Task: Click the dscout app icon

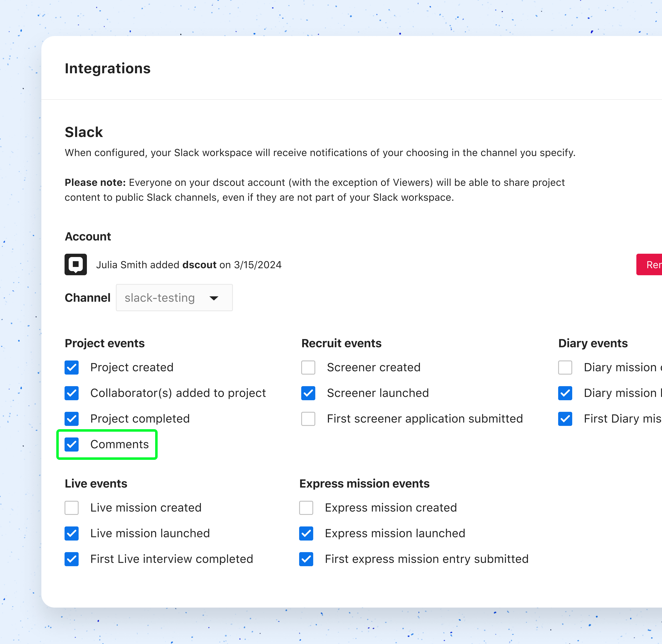Action: click(x=75, y=264)
